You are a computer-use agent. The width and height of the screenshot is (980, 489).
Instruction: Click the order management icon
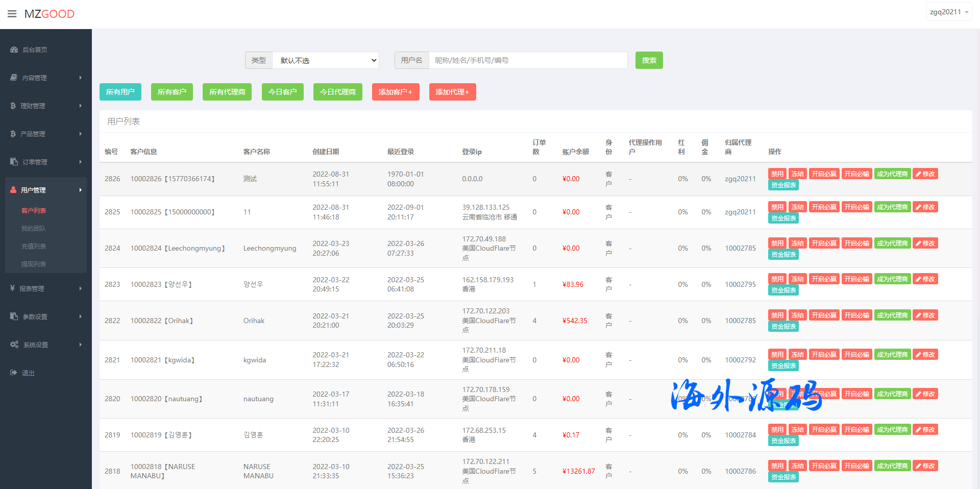pos(14,162)
